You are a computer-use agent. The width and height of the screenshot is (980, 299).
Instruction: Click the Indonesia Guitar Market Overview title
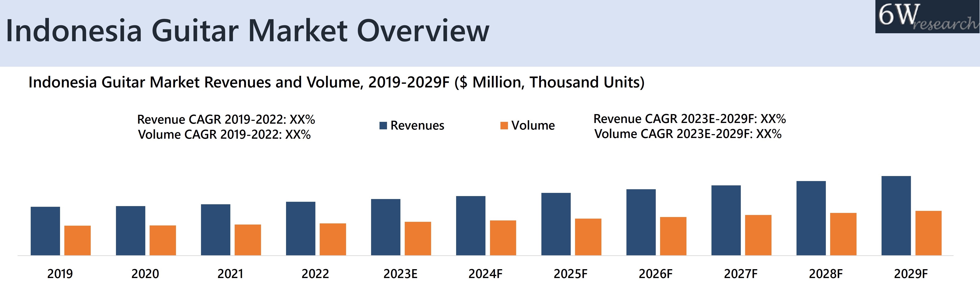248,31
